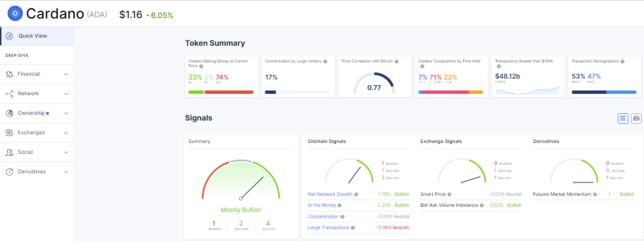The image size is (644, 241).
Task: Click help icon beside Large Transactions
Action: tap(353, 228)
